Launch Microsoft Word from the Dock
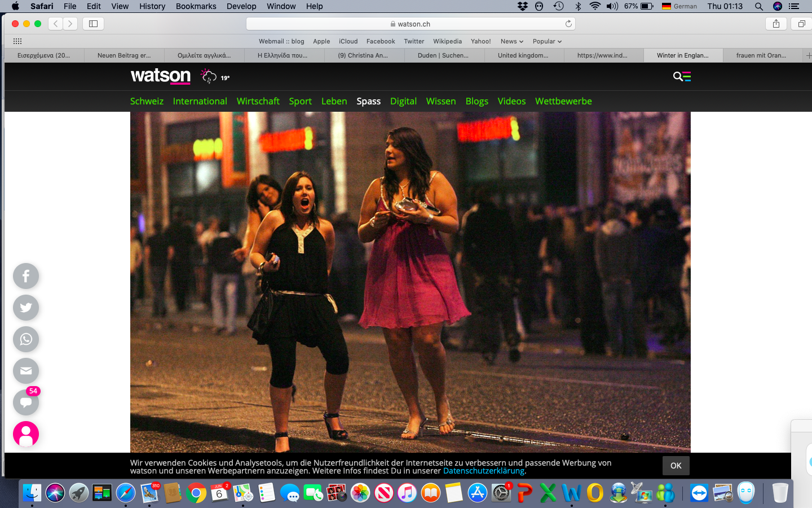Viewport: 812px width, 508px height. point(571,493)
